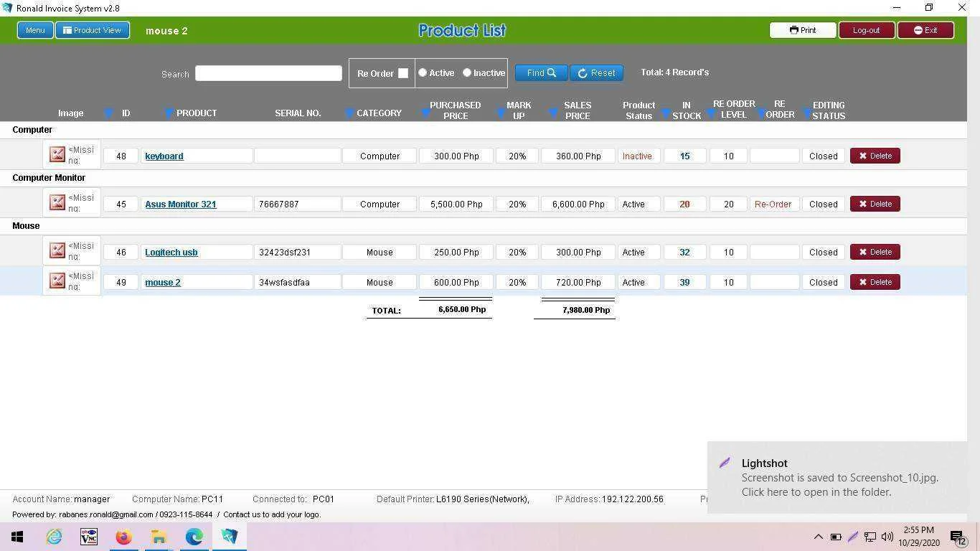Screen dimensions: 980x551
Task: Open File Explorer from the taskbar
Action: [159, 537]
